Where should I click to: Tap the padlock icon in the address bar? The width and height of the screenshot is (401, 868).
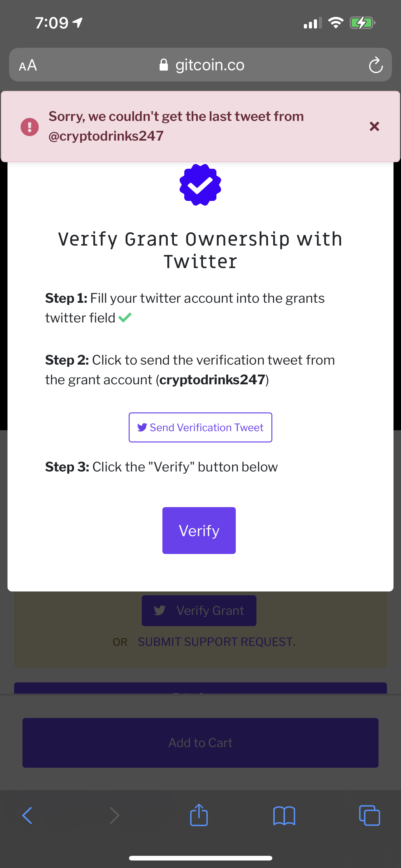pos(164,65)
